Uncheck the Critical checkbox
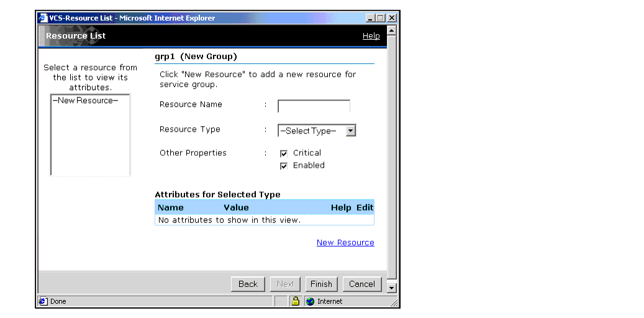The image size is (644, 318). 284,153
